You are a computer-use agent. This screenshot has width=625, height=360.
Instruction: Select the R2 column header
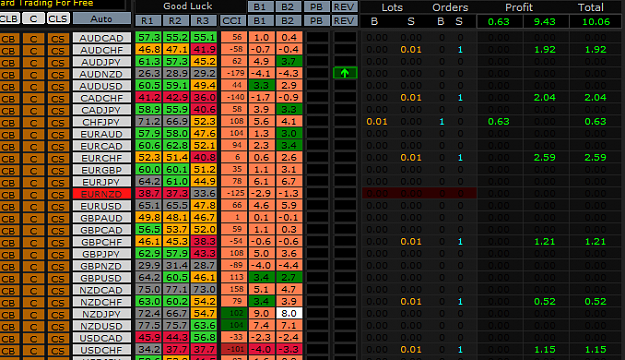tap(175, 21)
